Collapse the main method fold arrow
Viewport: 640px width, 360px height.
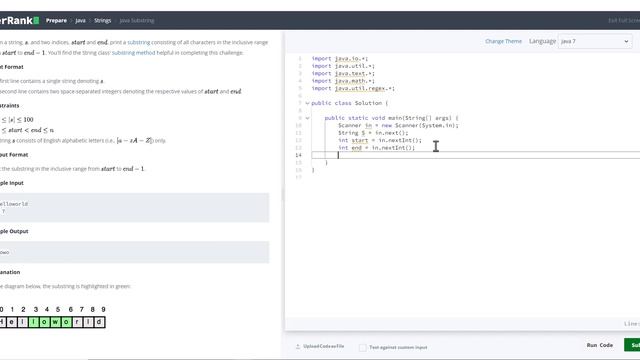(x=307, y=118)
